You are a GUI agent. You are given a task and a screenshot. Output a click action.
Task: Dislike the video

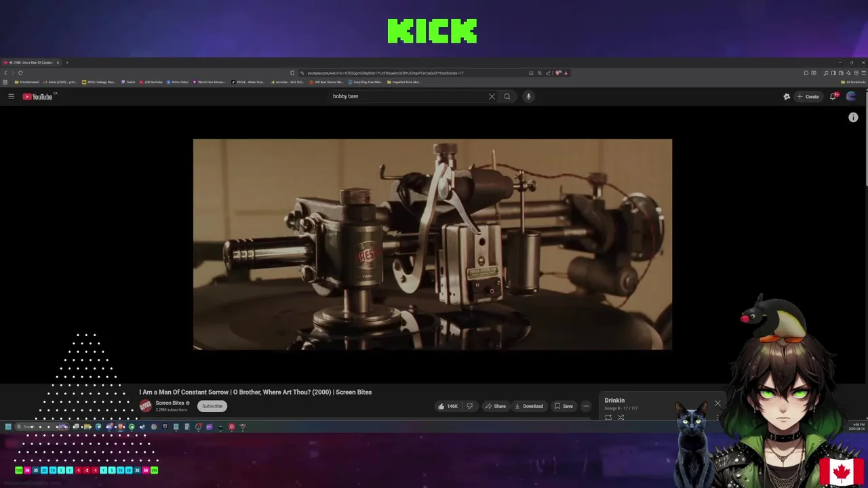coord(469,406)
